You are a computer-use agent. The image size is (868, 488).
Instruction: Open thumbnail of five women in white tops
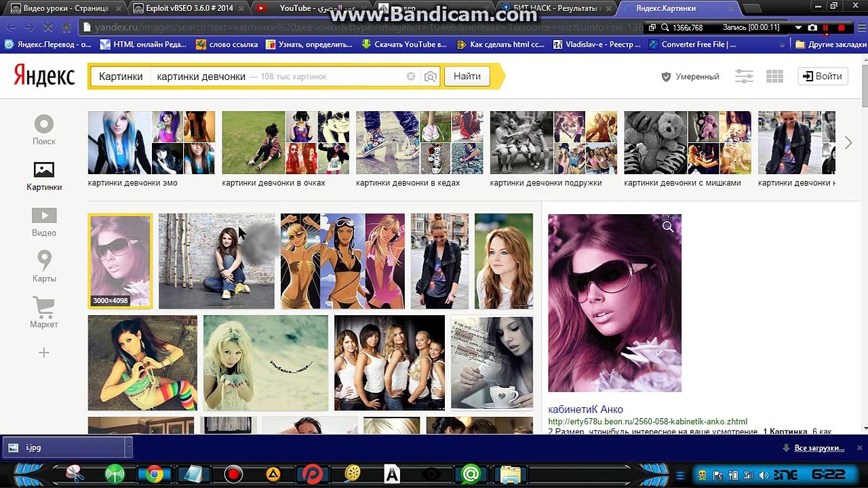pos(389,363)
